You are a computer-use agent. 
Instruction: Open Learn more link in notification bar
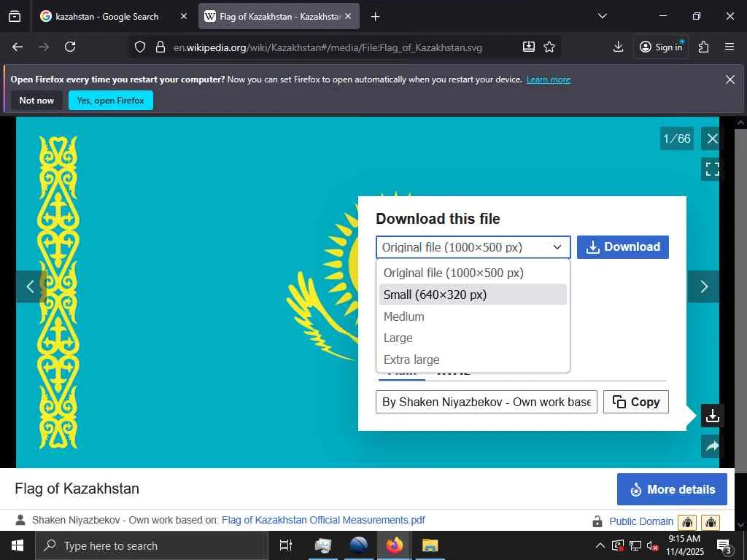549,79
